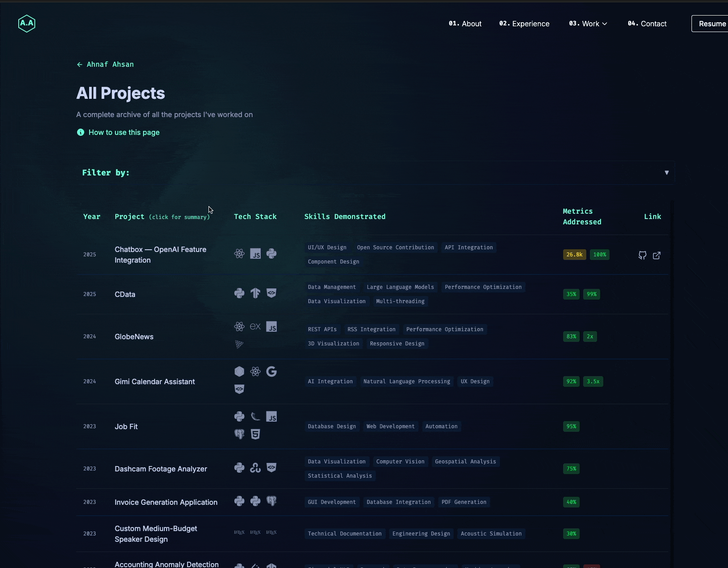Viewport: 728px width, 568px height.
Task: Click the HTML5 icon in Job Fit row
Action: (x=255, y=434)
